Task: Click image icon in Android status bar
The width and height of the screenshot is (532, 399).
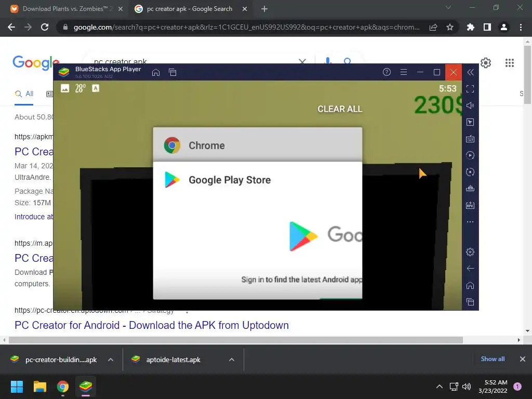Action: point(65,88)
